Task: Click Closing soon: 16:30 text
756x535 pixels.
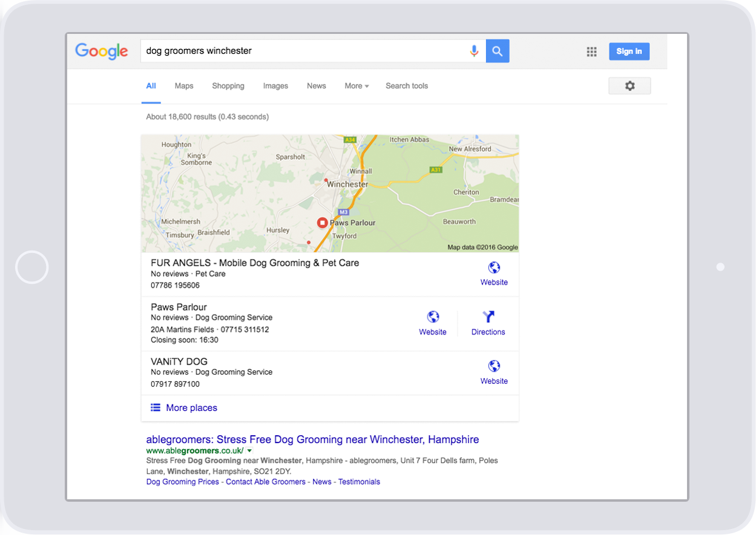Action: [x=185, y=340]
